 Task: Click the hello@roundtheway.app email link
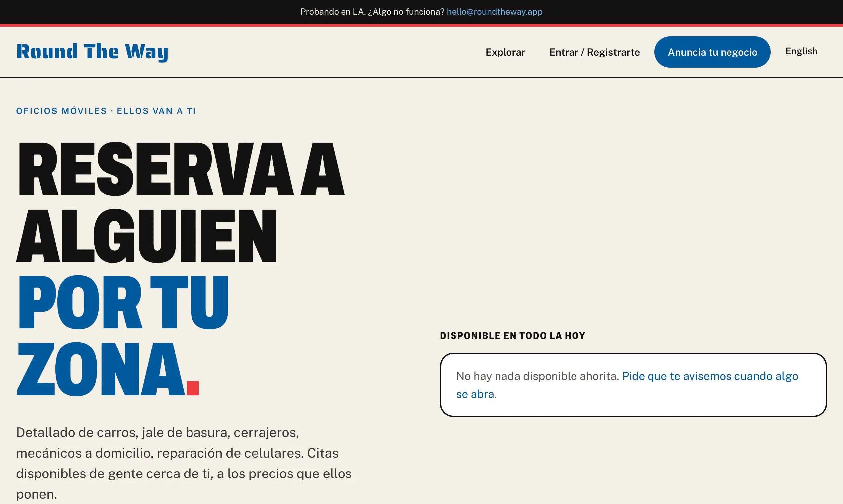click(494, 12)
